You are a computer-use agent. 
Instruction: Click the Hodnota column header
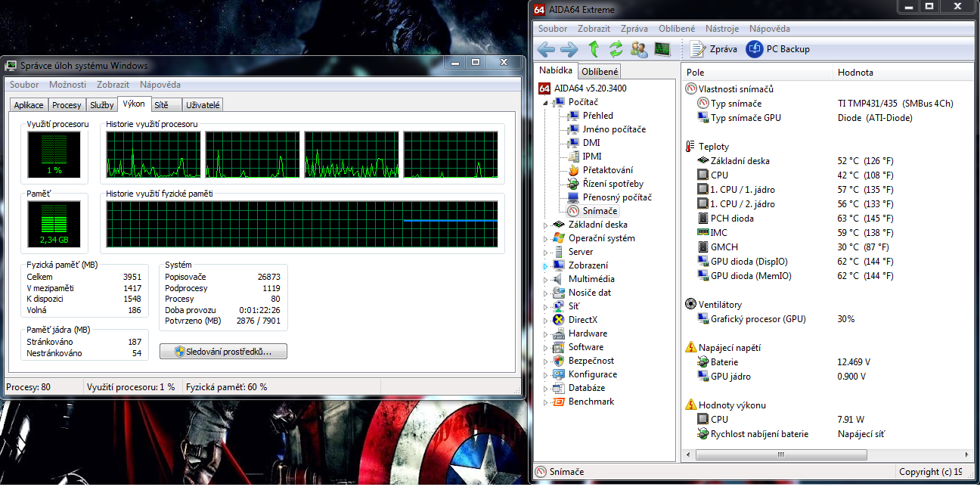point(855,73)
